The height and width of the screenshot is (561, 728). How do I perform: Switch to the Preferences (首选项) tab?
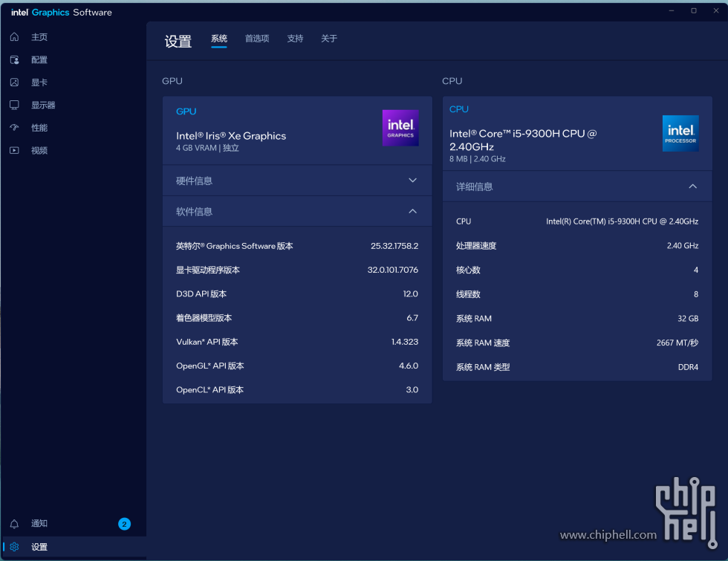tap(257, 39)
